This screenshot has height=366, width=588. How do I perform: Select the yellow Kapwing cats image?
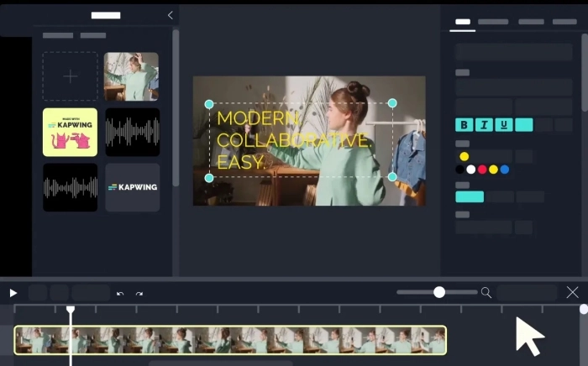tap(70, 132)
